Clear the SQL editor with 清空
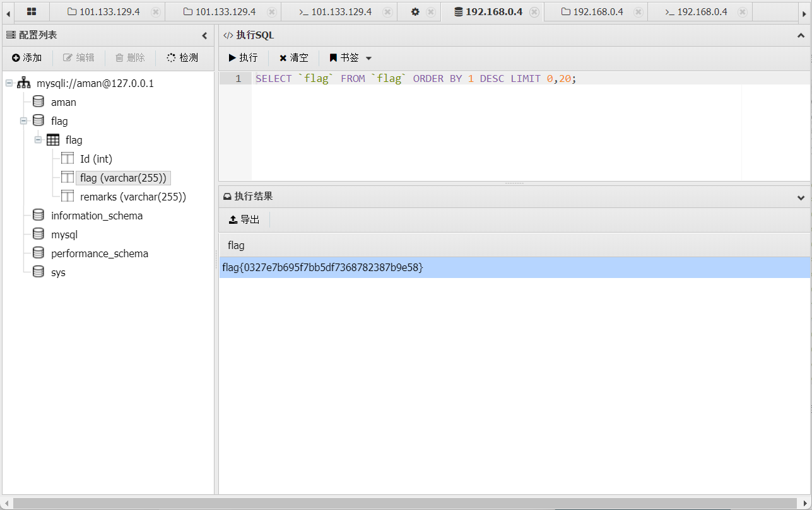Image resolution: width=812 pixels, height=510 pixels. click(x=294, y=58)
